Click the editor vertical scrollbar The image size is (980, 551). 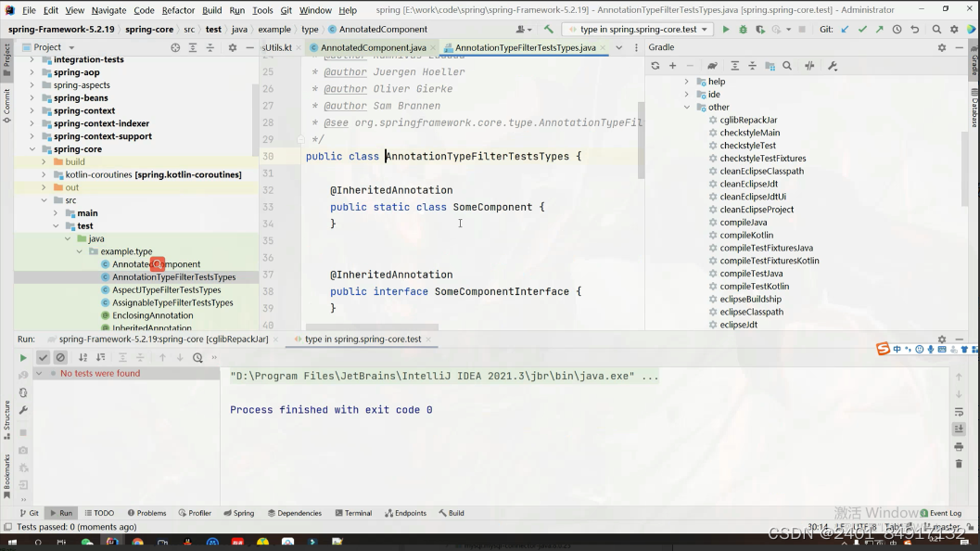click(641, 141)
